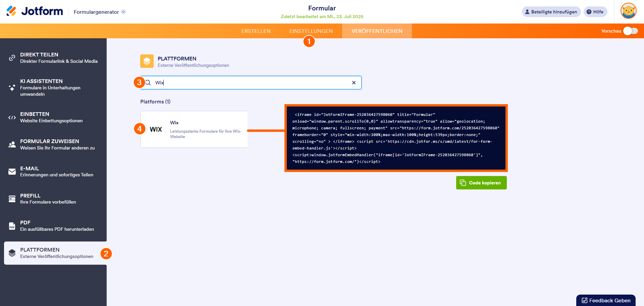This screenshot has height=306, width=644.
Task: Toggle the Vorschau preview switch
Action: [x=631, y=31]
